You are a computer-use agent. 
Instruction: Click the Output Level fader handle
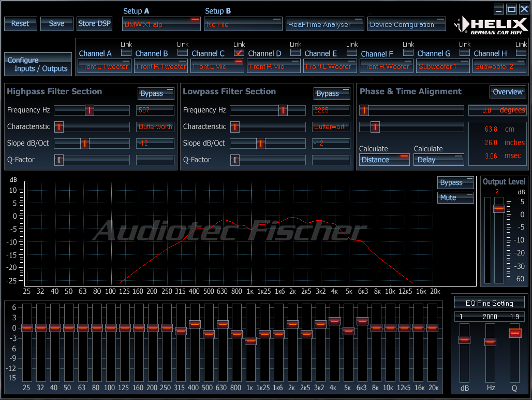(499, 208)
